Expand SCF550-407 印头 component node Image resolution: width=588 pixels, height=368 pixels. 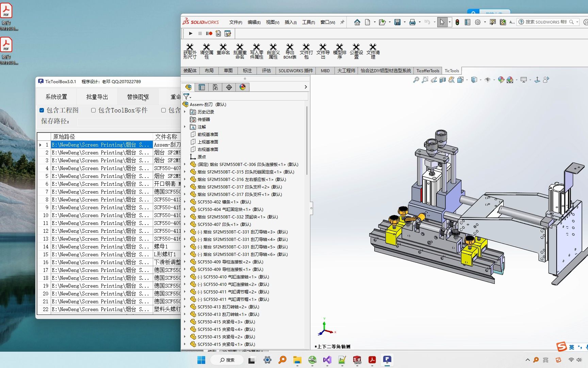(185, 224)
